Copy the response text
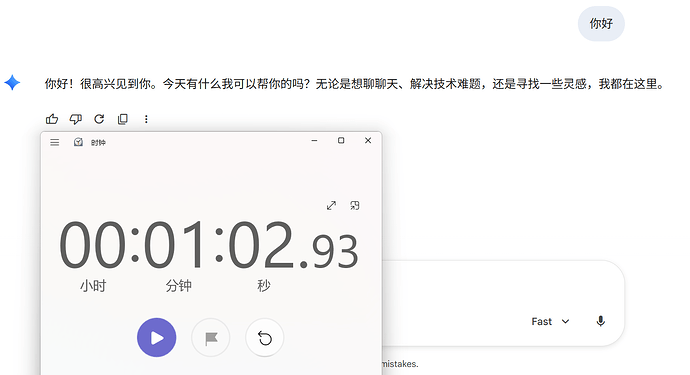690x375 pixels. (123, 119)
